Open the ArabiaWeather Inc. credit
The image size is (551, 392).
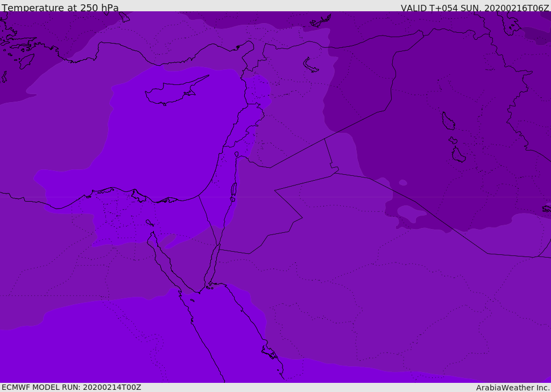(512, 388)
